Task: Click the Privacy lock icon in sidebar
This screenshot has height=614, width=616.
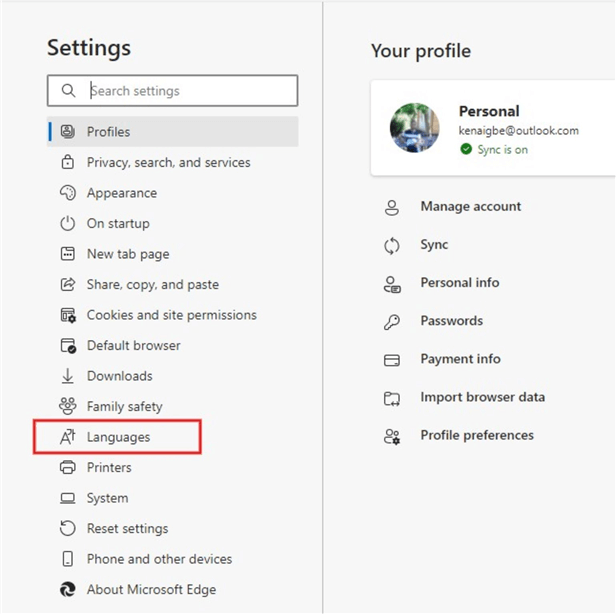Action: [x=68, y=162]
